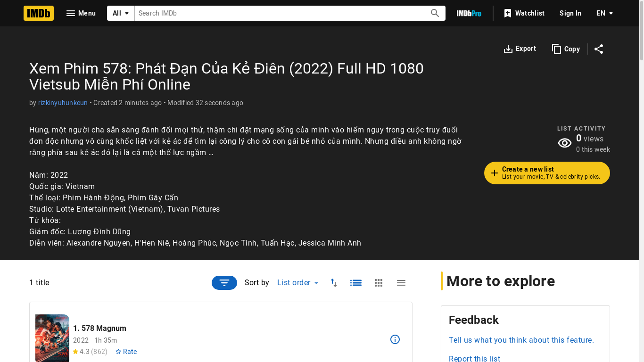Copy this list
The height and width of the screenshot is (362, 644).
pos(566,49)
